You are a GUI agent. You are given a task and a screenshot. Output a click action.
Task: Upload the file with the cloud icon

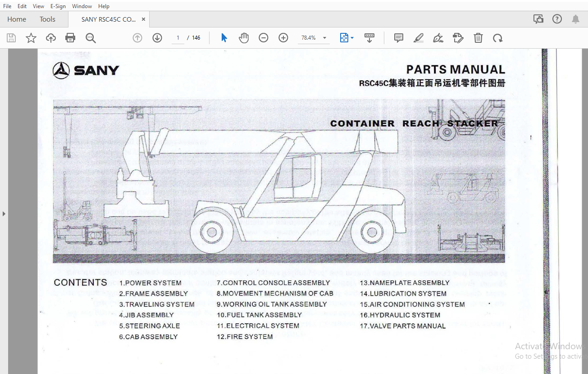[51, 38]
